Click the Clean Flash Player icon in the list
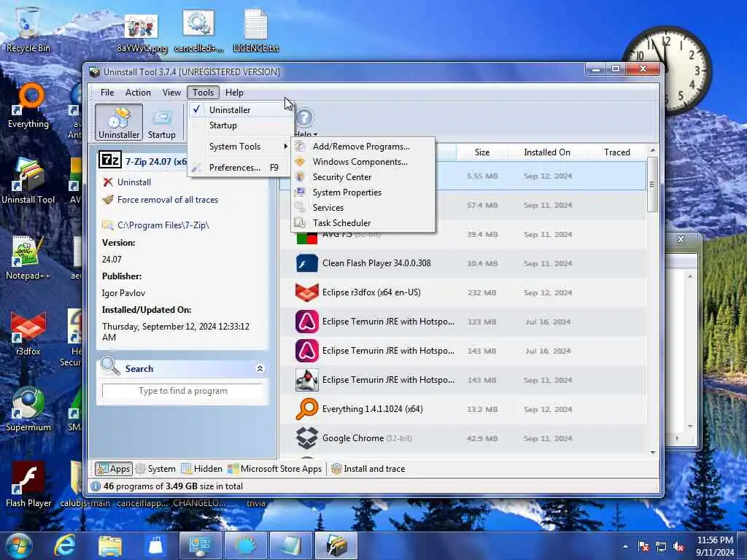Image resolution: width=747 pixels, height=560 pixels. (306, 262)
